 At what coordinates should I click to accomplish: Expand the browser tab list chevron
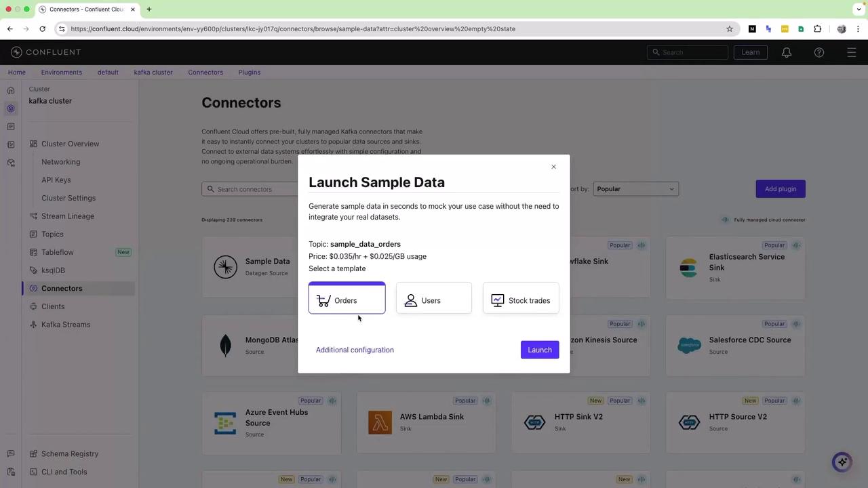(x=859, y=9)
